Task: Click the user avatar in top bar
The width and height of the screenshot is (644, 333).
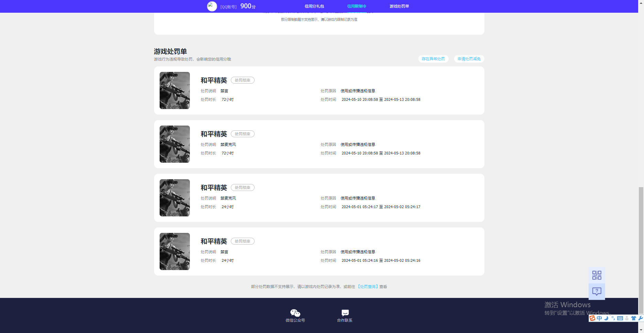Action: pyautogui.click(x=212, y=6)
